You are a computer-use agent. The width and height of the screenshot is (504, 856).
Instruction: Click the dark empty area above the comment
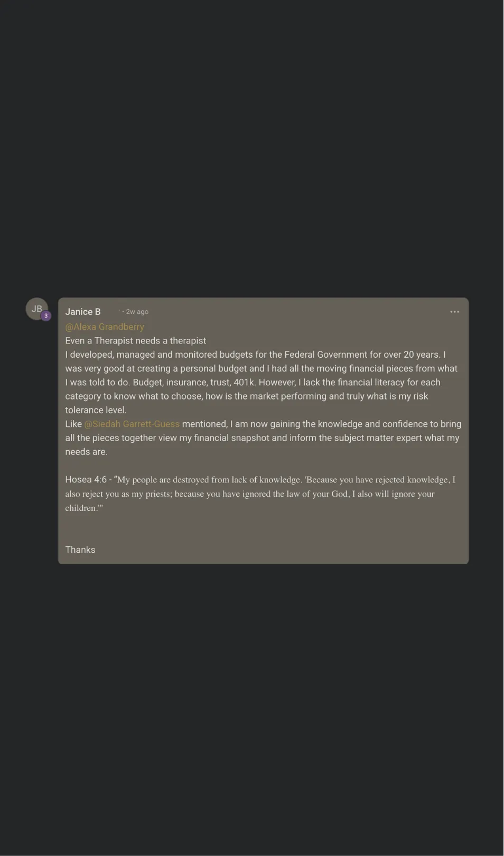click(x=252, y=148)
